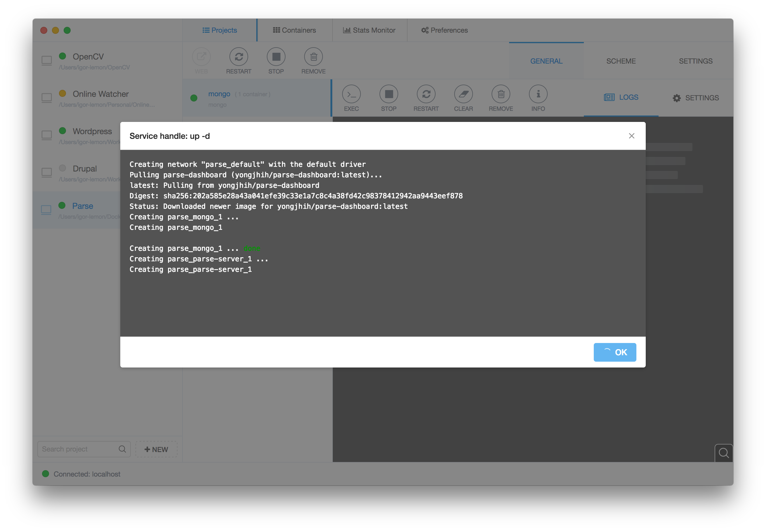Viewport: 766px width, 532px height.
Task: Click the Drupal project computer icon
Action: coord(47,173)
